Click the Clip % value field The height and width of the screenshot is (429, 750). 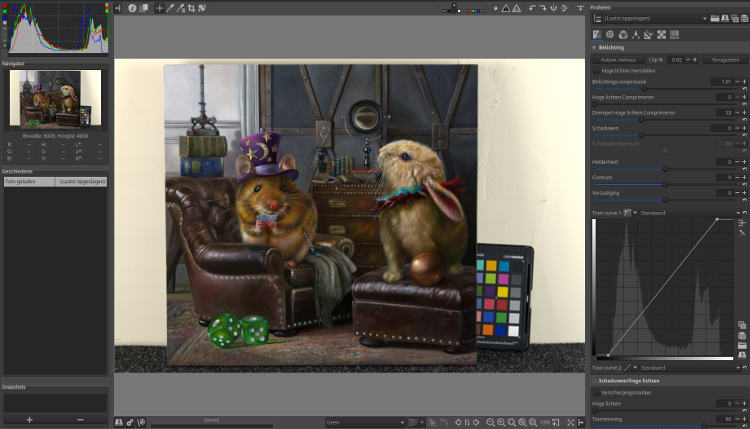[x=676, y=60]
